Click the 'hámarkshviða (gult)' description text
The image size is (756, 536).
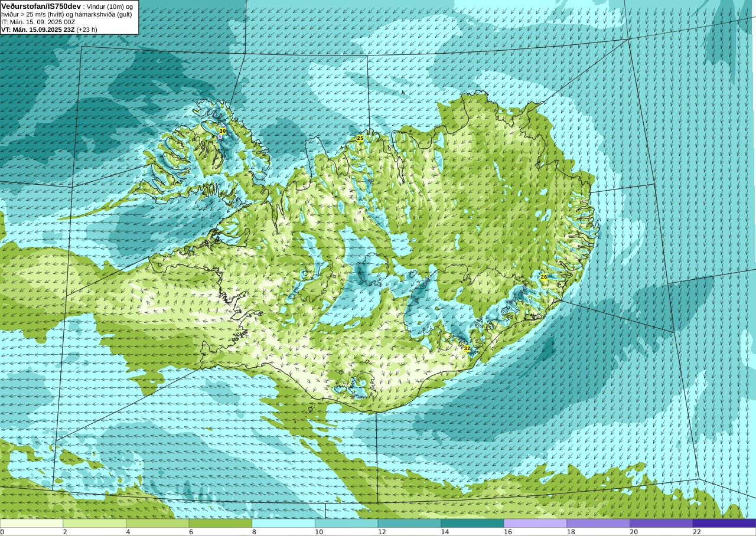coord(103,14)
